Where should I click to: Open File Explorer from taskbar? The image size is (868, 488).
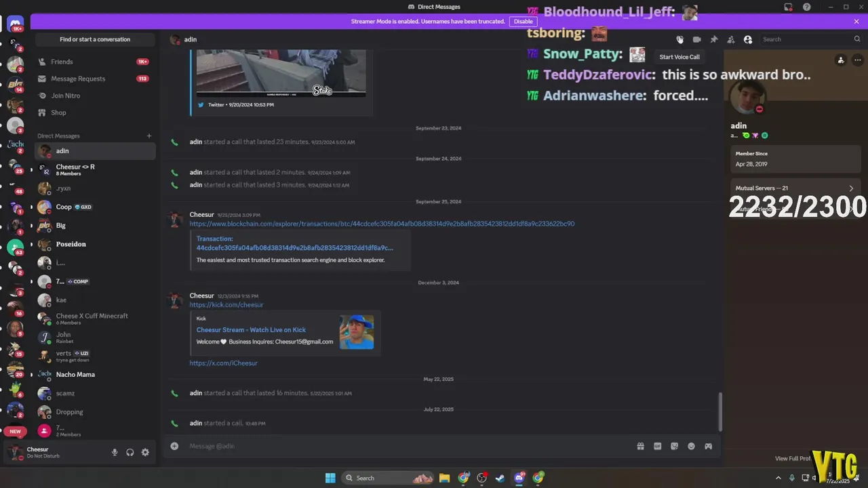pyautogui.click(x=444, y=478)
